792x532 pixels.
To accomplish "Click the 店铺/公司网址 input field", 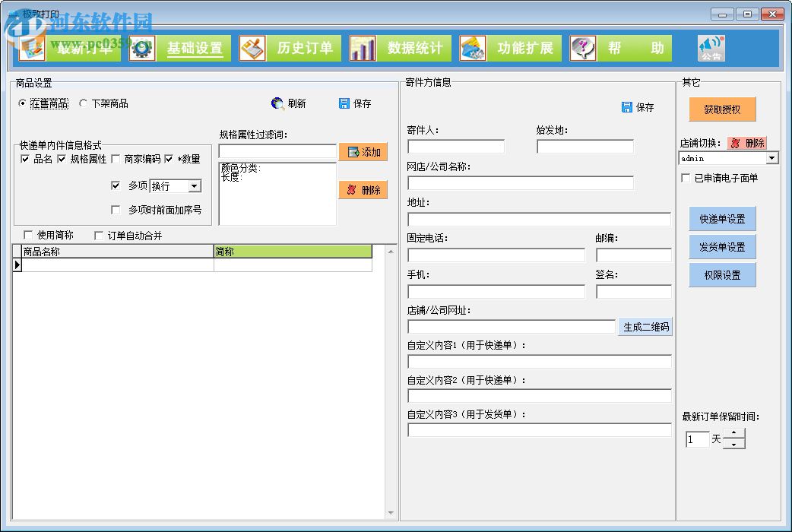I will (512, 326).
